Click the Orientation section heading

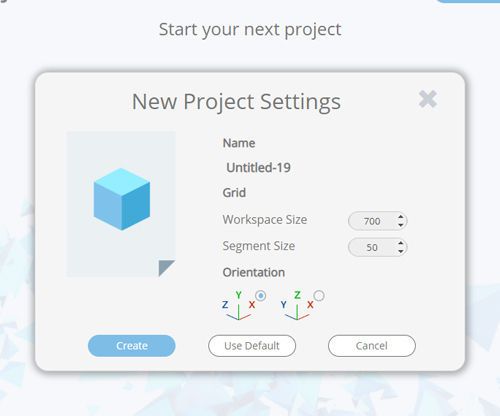[x=254, y=273]
